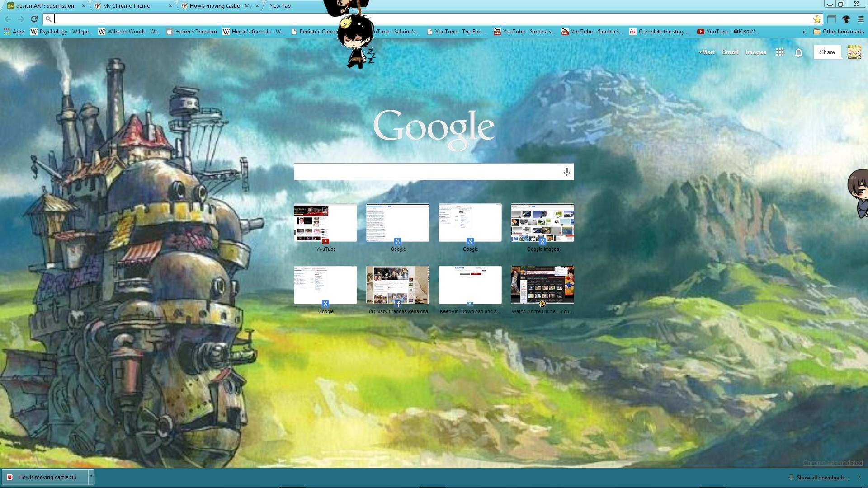Click the Google account profile picture

pyautogui.click(x=854, y=52)
